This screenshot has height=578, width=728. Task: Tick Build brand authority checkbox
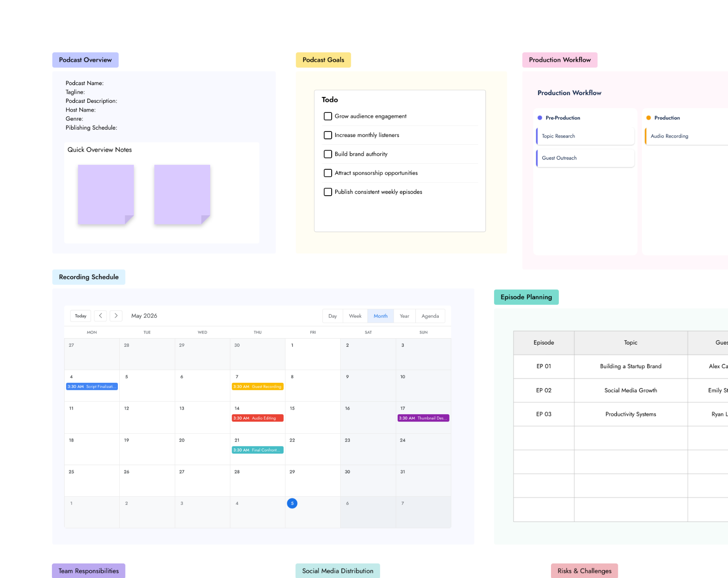pyautogui.click(x=328, y=154)
